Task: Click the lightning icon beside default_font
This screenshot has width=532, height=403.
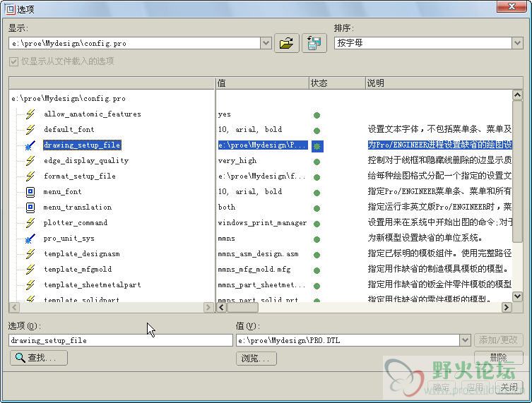Action: (30, 129)
